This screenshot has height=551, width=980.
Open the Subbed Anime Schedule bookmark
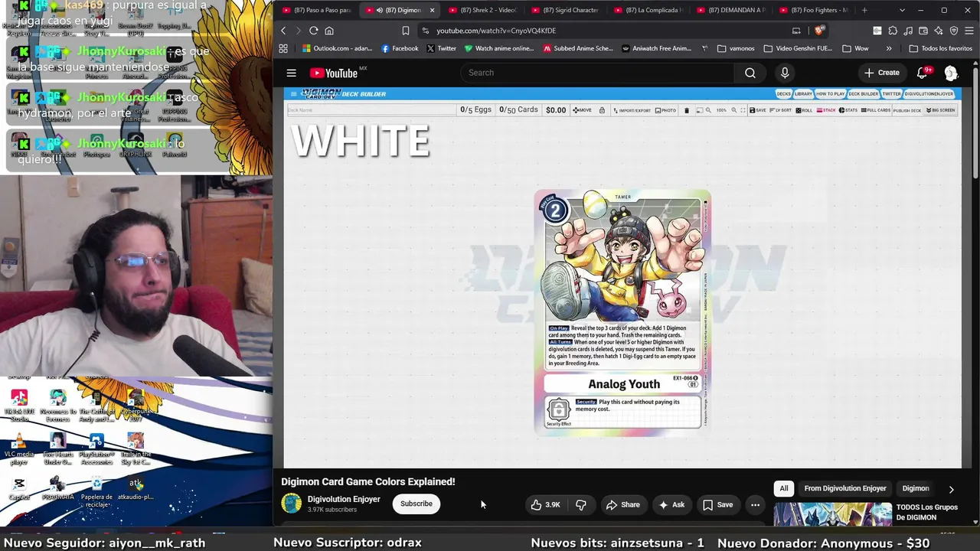tap(578, 48)
